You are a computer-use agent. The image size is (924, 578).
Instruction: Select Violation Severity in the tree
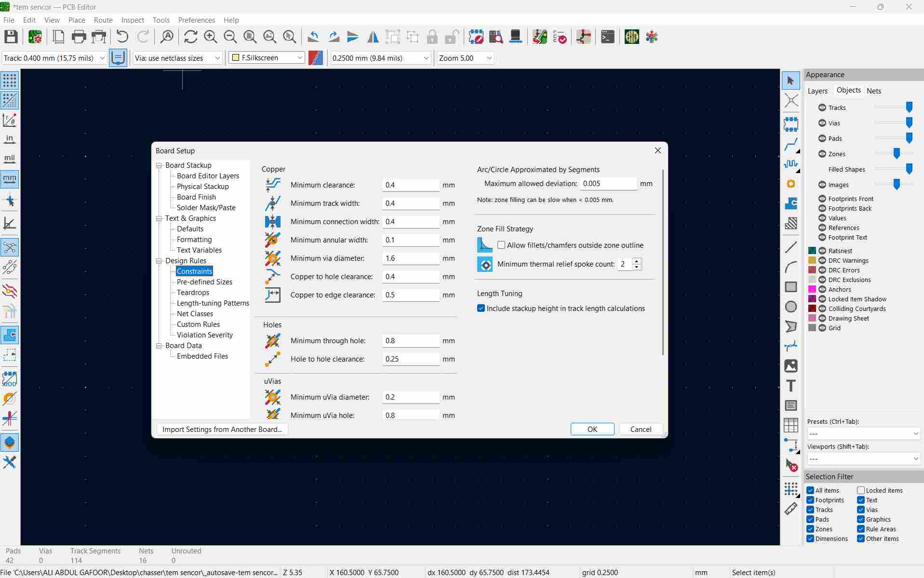coord(205,335)
